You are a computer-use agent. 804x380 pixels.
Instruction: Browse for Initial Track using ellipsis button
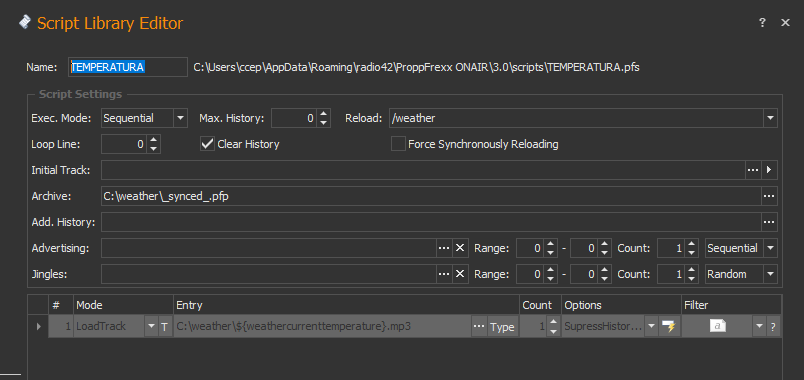753,170
